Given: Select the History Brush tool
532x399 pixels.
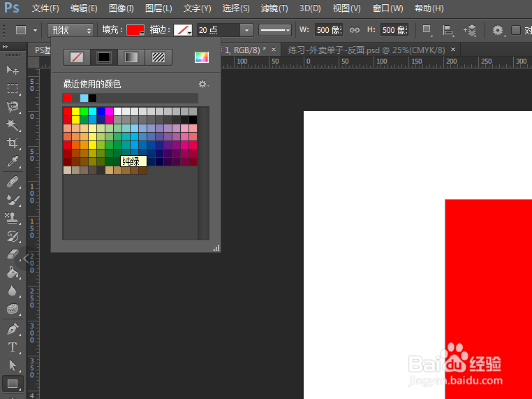Looking at the screenshot, I should click(13, 236).
